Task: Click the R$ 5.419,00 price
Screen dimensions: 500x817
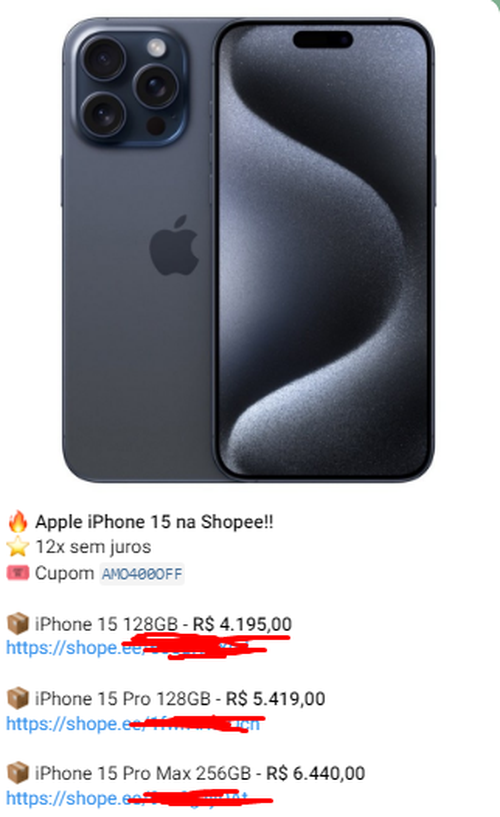Action: (275, 699)
